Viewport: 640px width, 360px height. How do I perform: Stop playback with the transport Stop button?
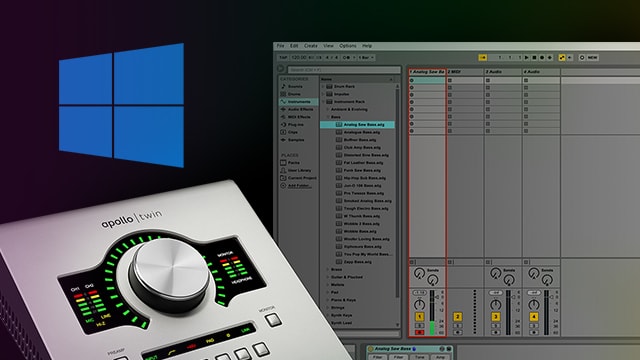(x=534, y=58)
